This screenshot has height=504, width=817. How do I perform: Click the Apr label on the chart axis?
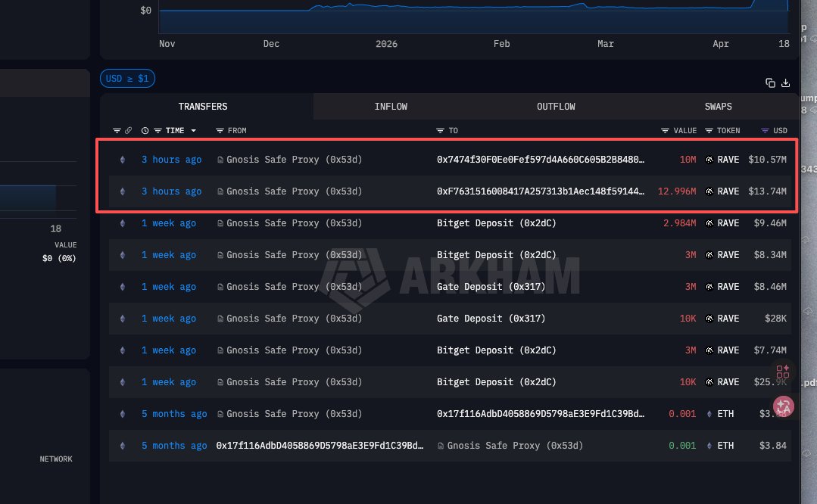tap(721, 44)
